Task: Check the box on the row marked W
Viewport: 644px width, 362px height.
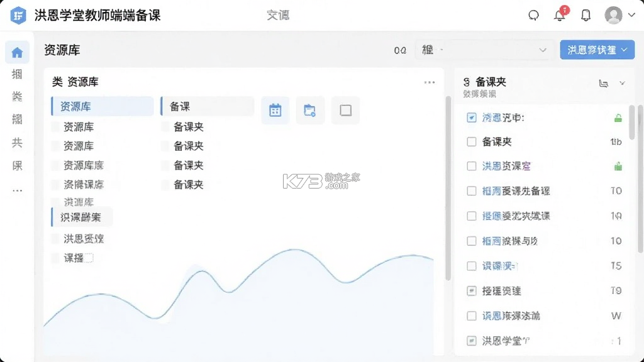Action: tap(471, 317)
